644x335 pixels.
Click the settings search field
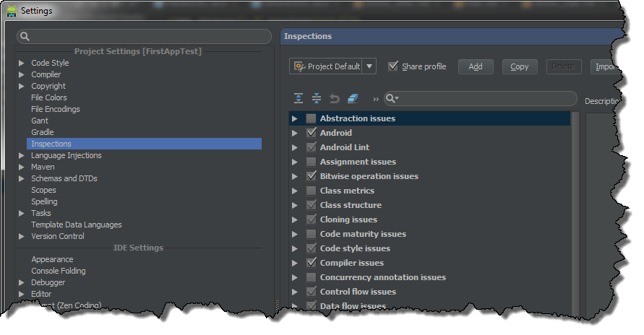point(144,37)
